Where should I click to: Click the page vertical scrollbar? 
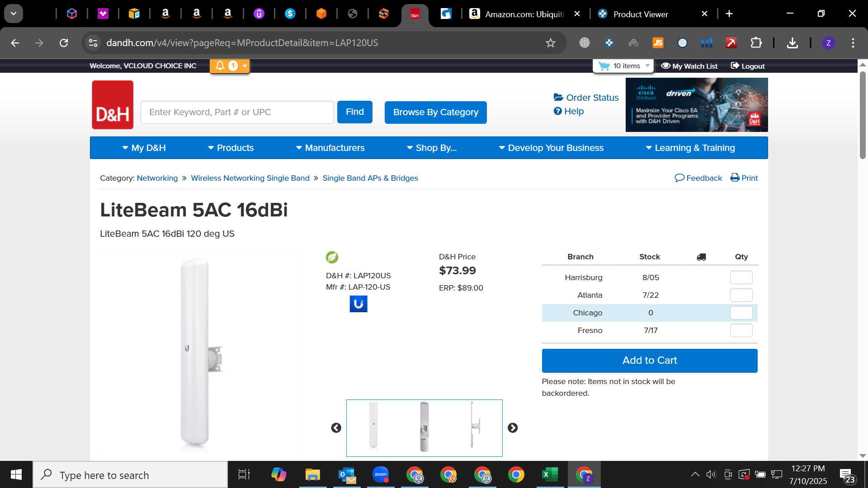coord(863,115)
